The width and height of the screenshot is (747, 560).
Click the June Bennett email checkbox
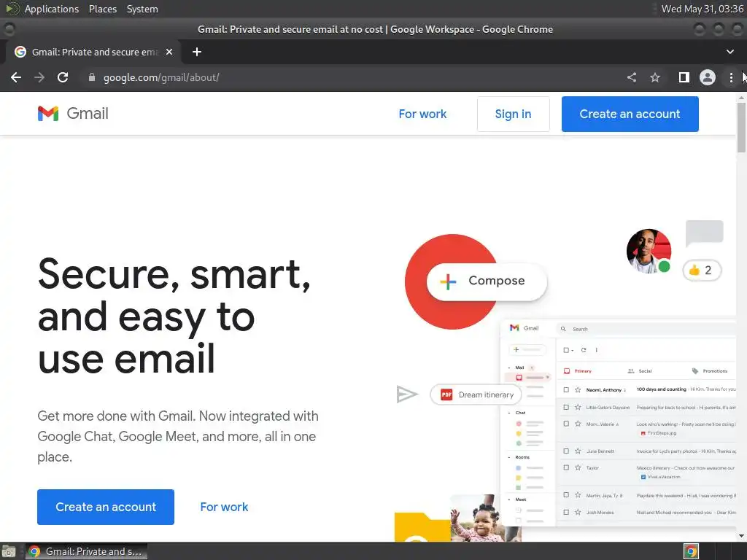tap(566, 451)
